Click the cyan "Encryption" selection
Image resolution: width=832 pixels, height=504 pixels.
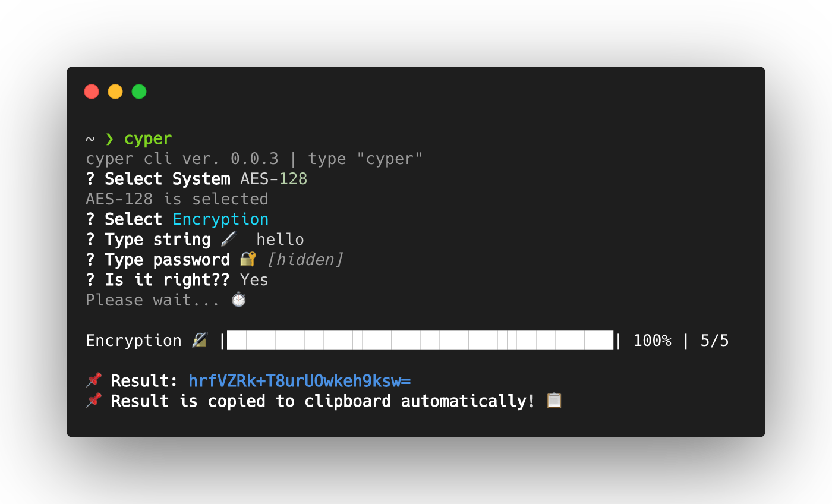point(220,219)
